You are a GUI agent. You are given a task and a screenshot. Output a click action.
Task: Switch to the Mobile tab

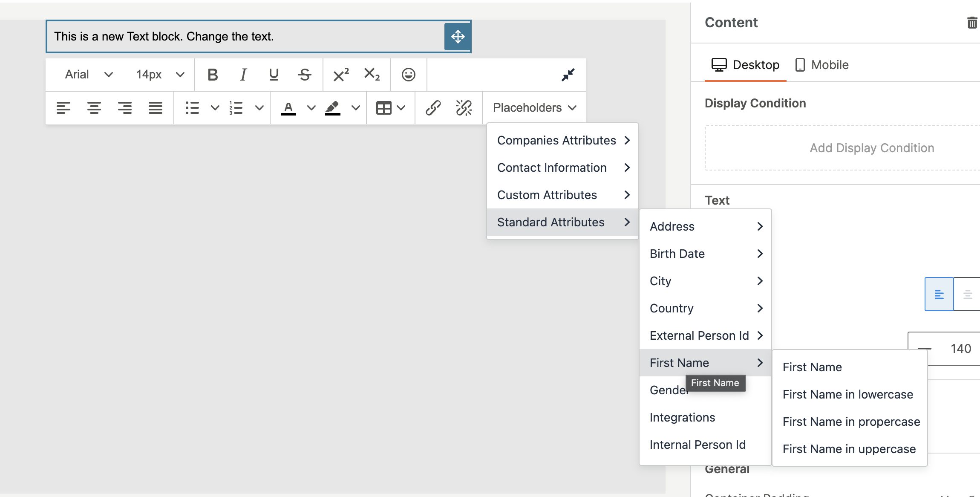[x=822, y=65]
